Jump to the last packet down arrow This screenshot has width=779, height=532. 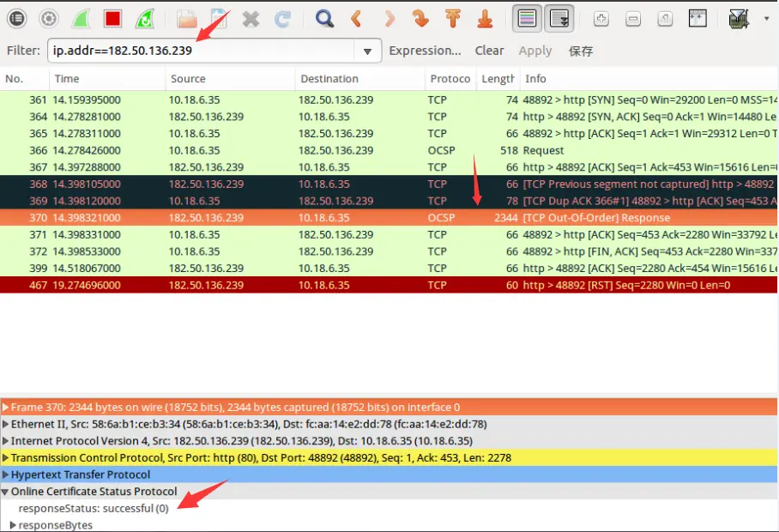click(x=485, y=19)
